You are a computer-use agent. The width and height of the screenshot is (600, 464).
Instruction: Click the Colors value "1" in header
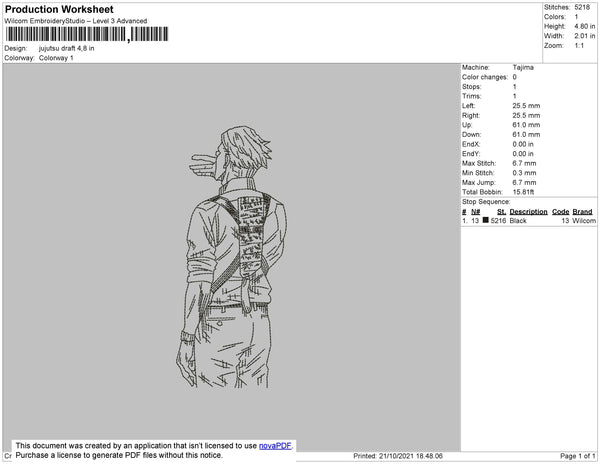(576, 17)
